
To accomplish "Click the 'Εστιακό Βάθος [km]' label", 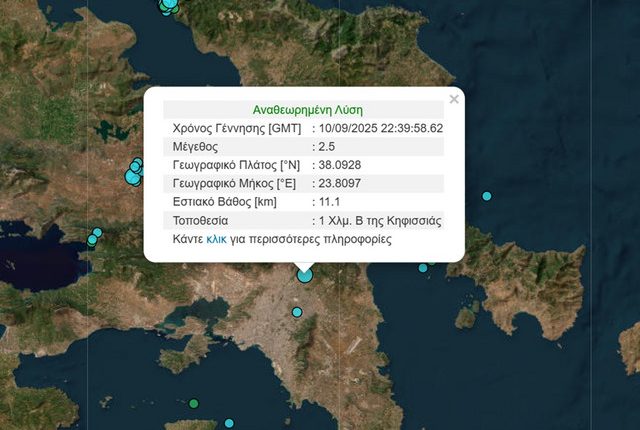I will pyautogui.click(x=224, y=202).
